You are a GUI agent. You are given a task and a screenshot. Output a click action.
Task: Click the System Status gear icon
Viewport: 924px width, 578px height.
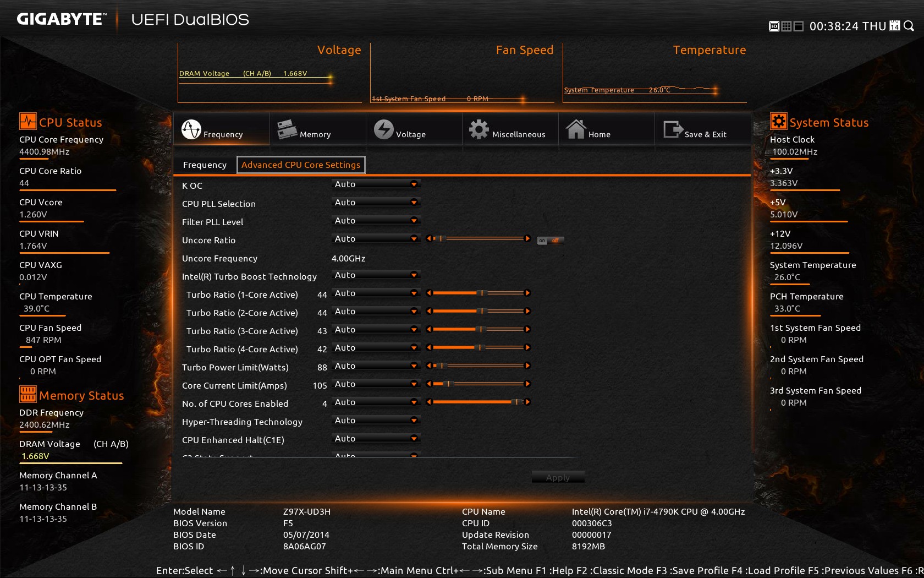pos(778,121)
